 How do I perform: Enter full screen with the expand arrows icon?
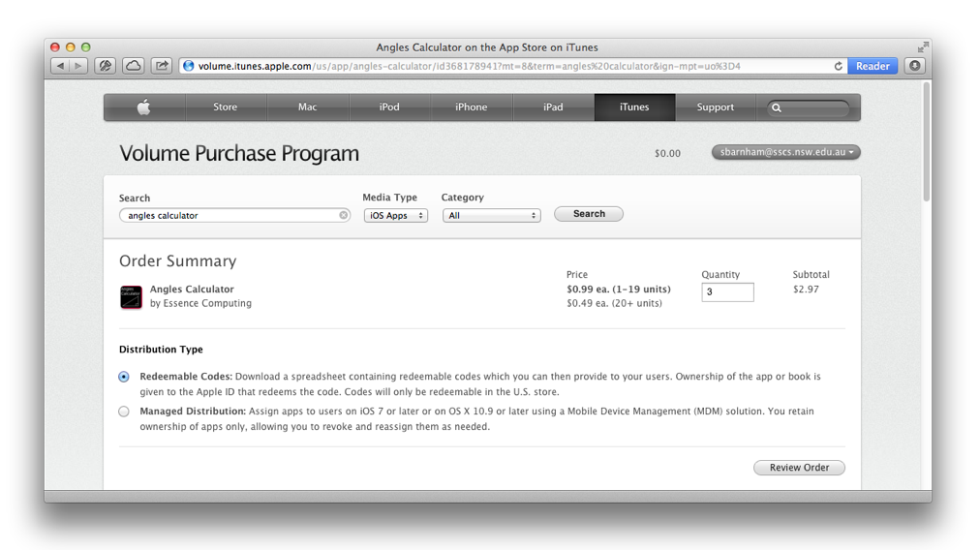point(923,47)
